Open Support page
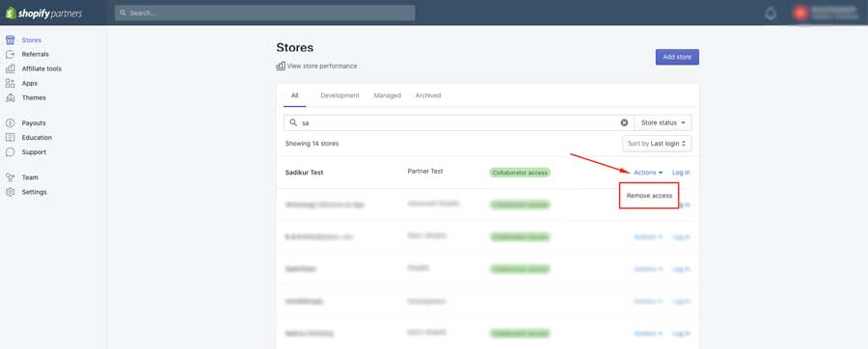Screen dimensions: 868x349 (x=34, y=152)
